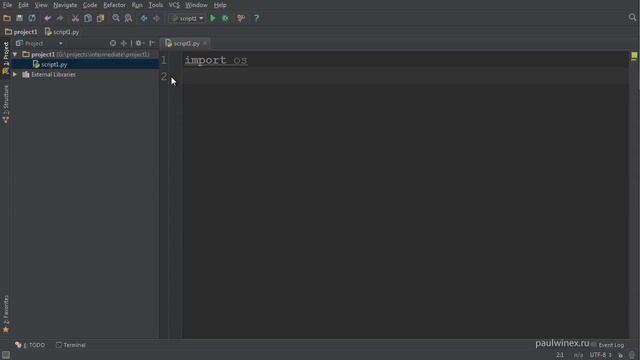This screenshot has width=640, height=360.
Task: Run script1 with the green play button
Action: point(213,18)
